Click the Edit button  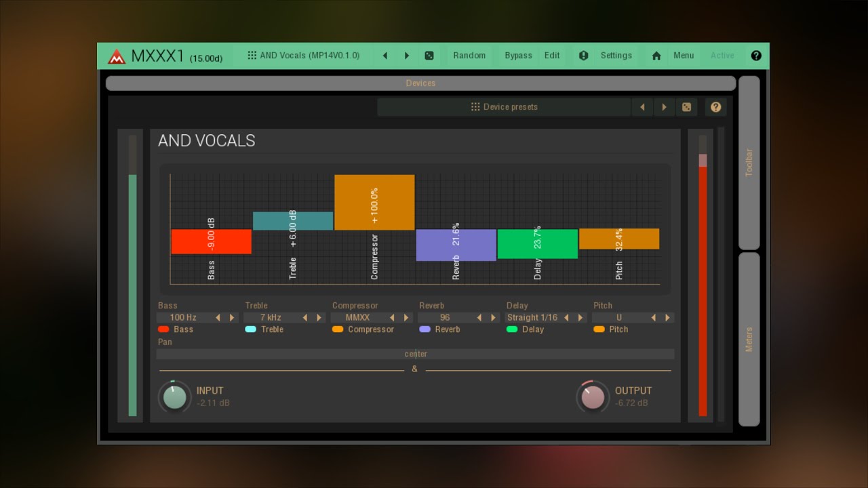[552, 56]
